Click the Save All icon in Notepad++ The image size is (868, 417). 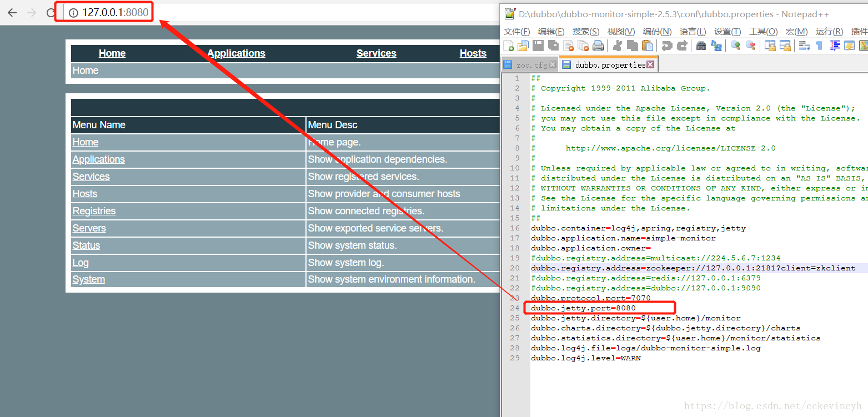coord(553,46)
